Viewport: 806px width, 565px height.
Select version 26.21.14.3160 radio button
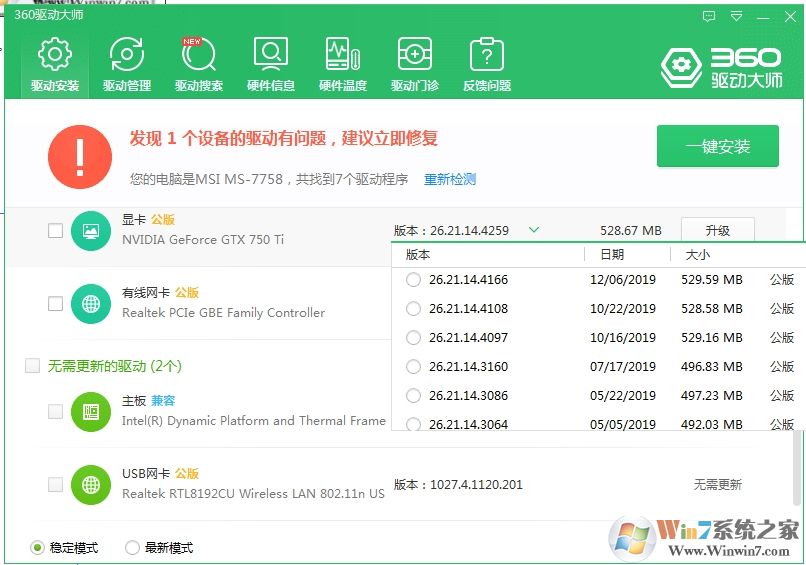[x=413, y=367]
